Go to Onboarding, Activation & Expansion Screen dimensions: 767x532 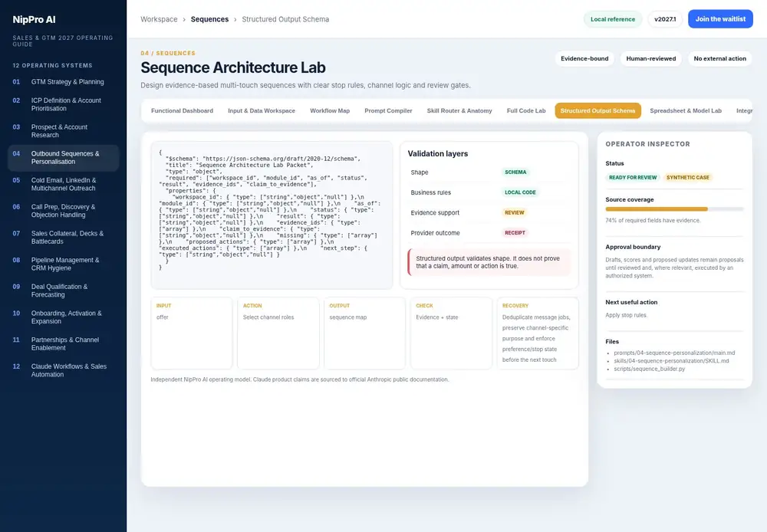(x=63, y=317)
